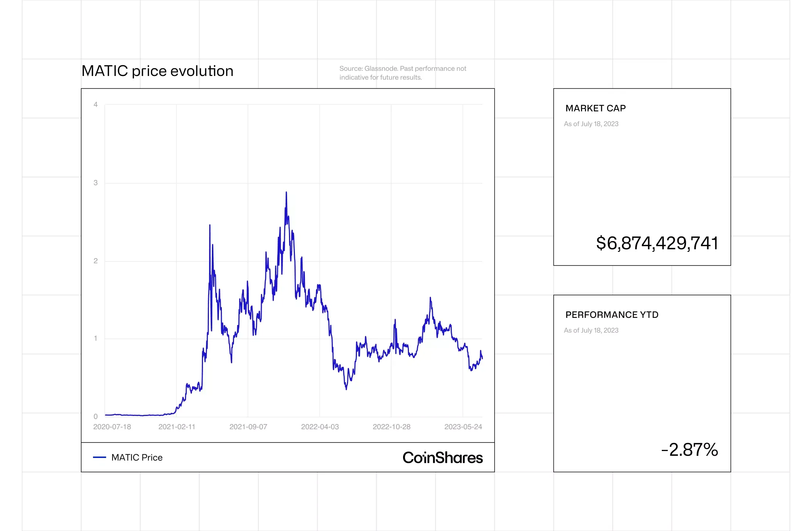Click the date under the PERFORMANCE YTD heading
This screenshot has height=531, width=812.
click(591, 330)
